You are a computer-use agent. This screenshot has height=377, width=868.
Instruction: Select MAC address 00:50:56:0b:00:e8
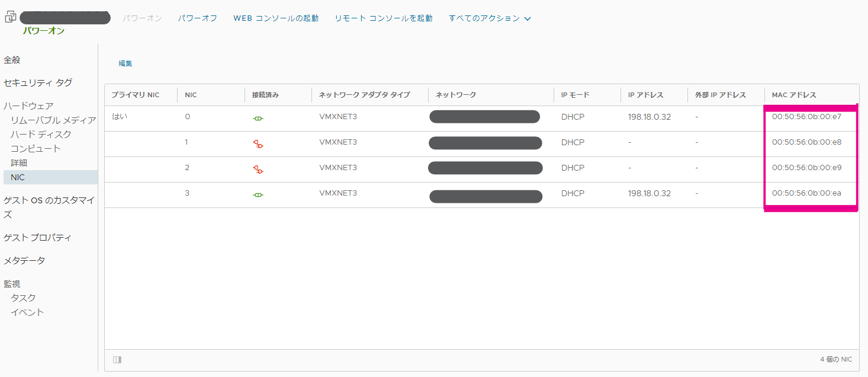tap(806, 142)
